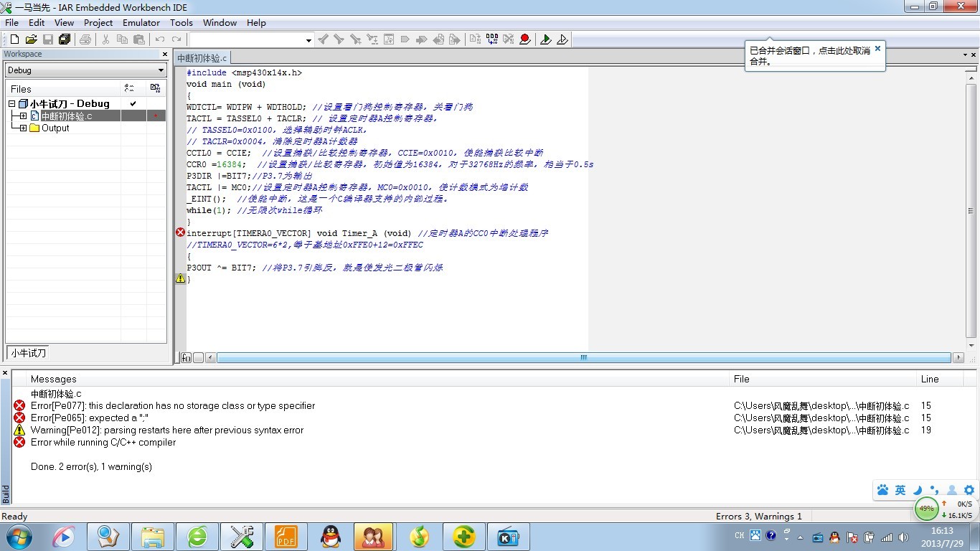The image size is (980, 551).
Task: Click the warning marker in the editor gutter
Action: coord(180,278)
